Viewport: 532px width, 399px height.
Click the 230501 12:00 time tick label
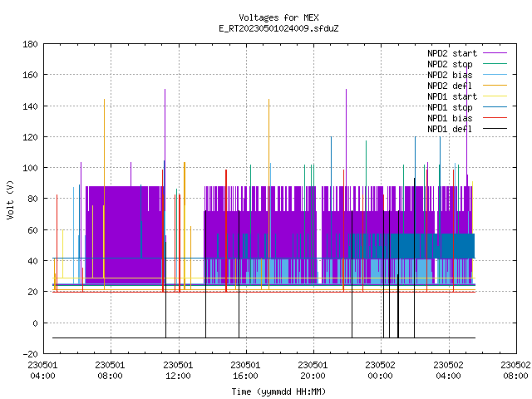[178, 371]
